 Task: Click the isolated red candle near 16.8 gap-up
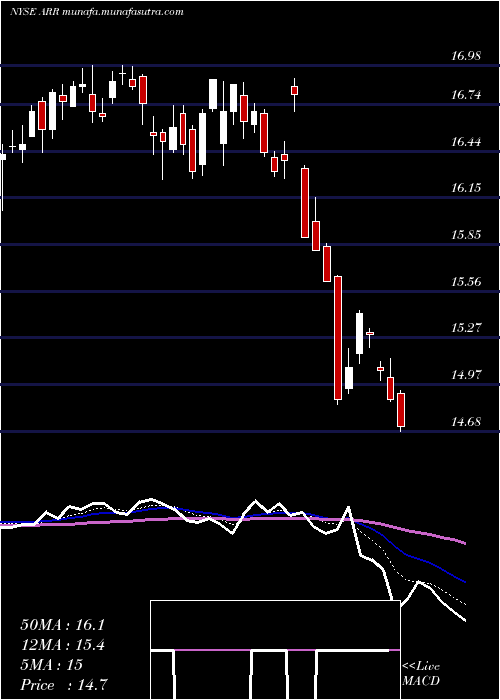pos(295,91)
